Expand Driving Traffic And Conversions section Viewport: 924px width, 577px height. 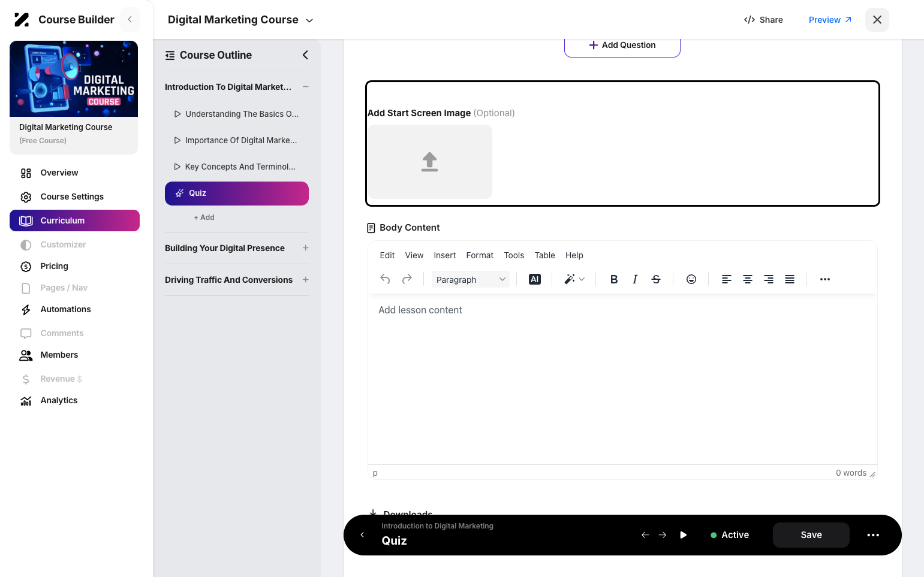pos(306,280)
